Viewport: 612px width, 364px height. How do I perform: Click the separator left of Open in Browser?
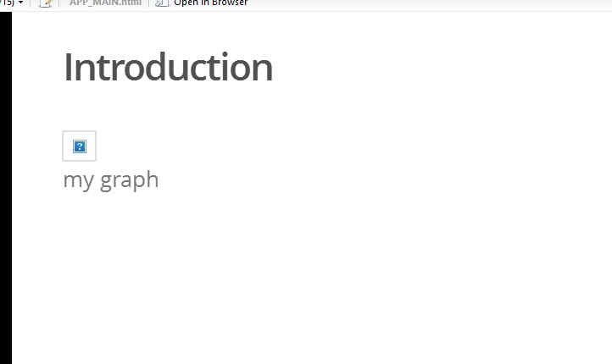pos(149,3)
